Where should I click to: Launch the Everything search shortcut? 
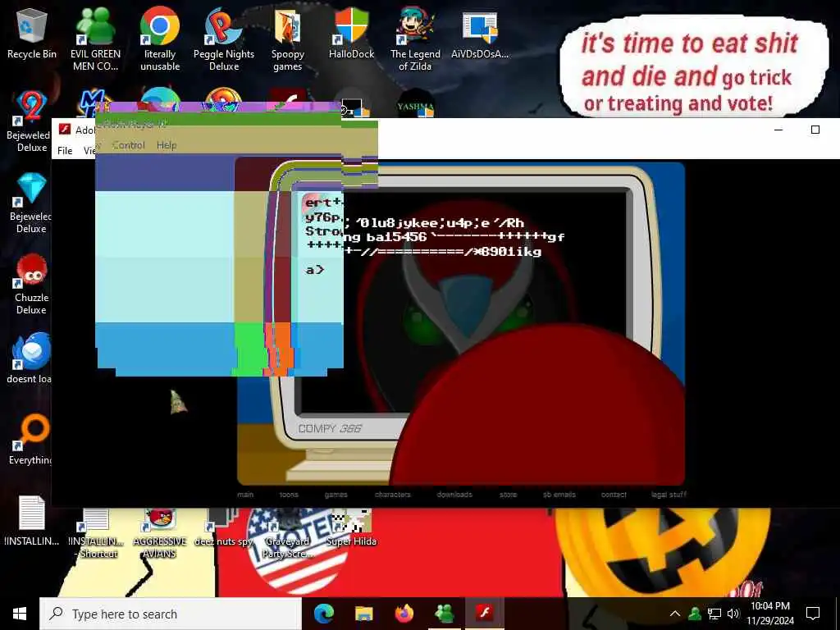point(31,441)
